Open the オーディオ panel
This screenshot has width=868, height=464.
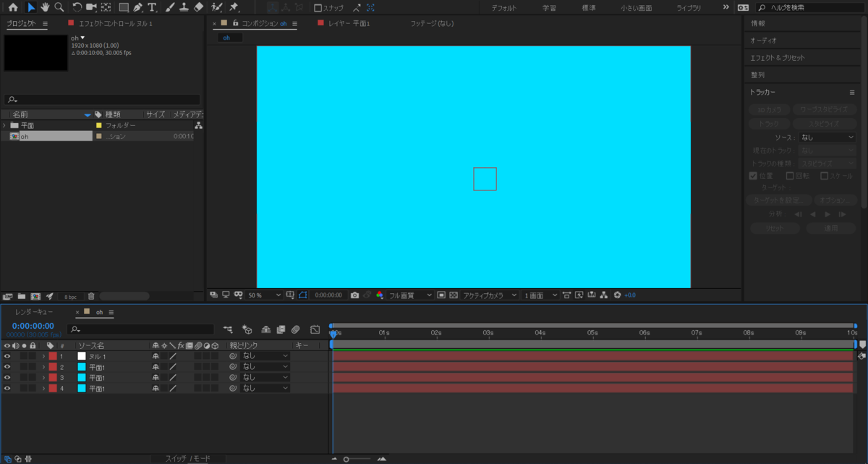[x=763, y=41]
